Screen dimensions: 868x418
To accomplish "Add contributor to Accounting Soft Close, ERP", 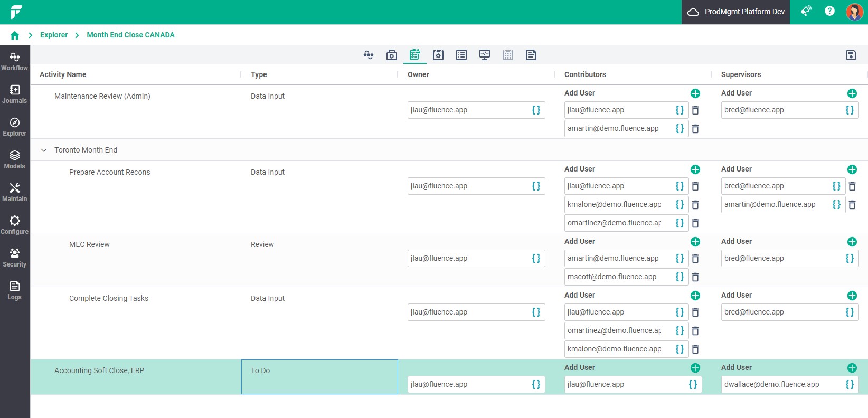I will tap(695, 368).
